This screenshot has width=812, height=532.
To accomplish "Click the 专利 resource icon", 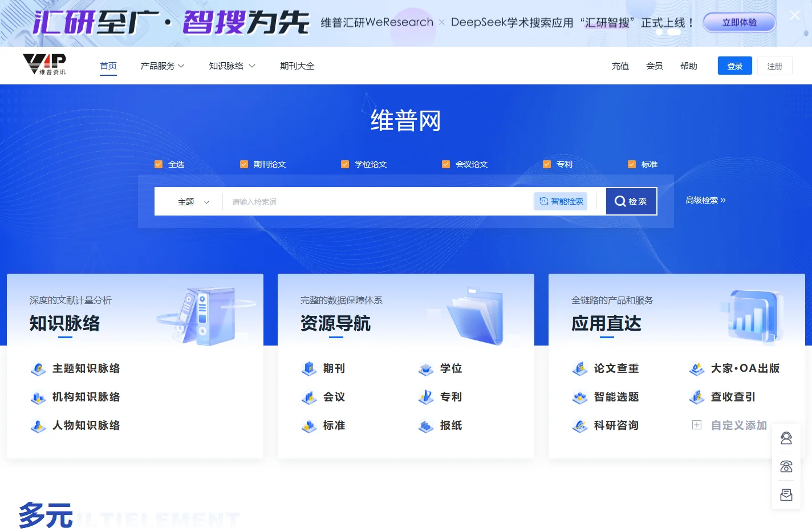I will (426, 397).
